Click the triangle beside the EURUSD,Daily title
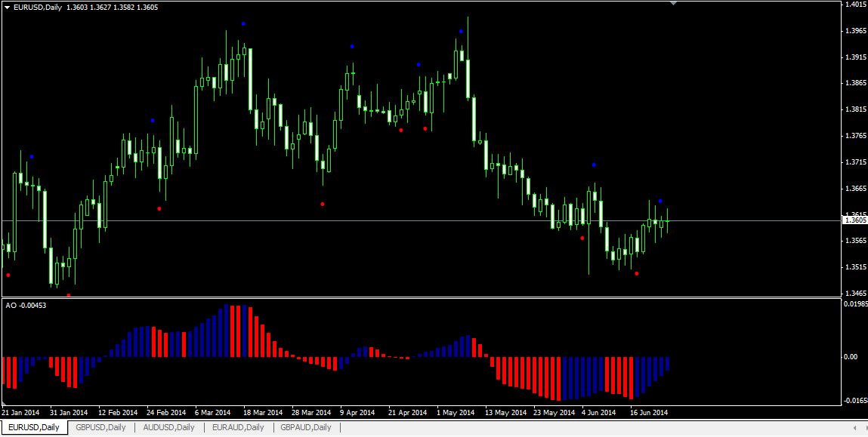The image size is (868, 437). [7, 8]
